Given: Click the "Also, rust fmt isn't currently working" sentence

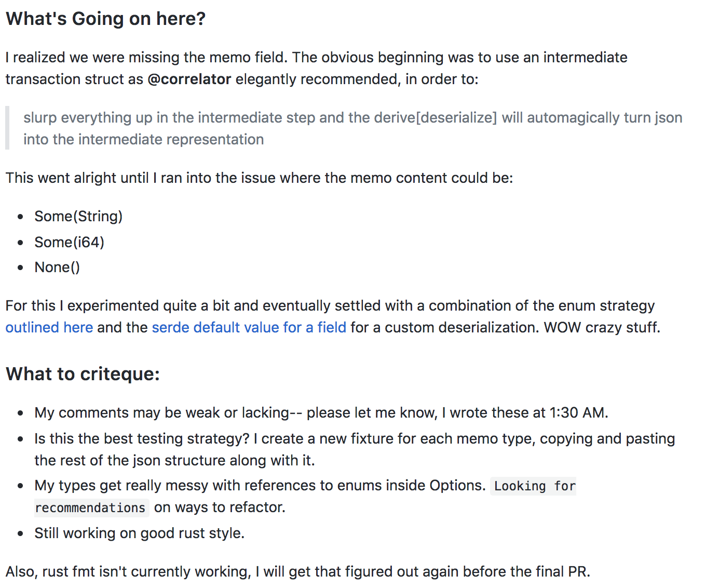Looking at the screenshot, I should (x=297, y=572).
